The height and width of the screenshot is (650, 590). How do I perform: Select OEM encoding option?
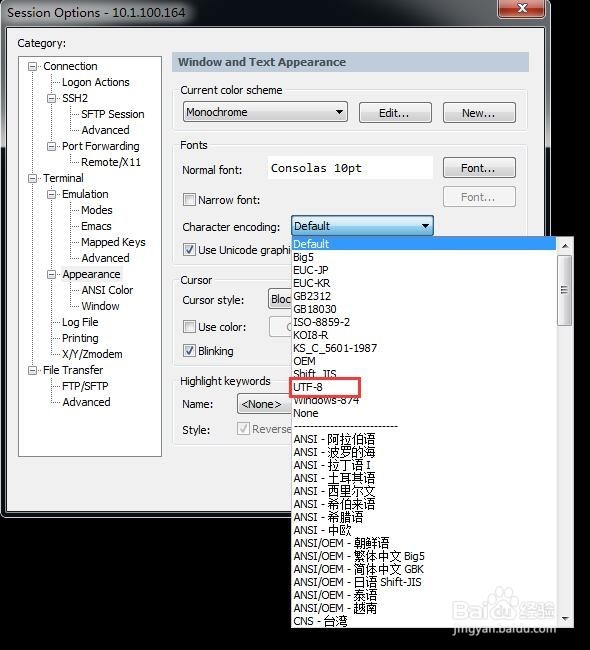[x=424, y=361]
